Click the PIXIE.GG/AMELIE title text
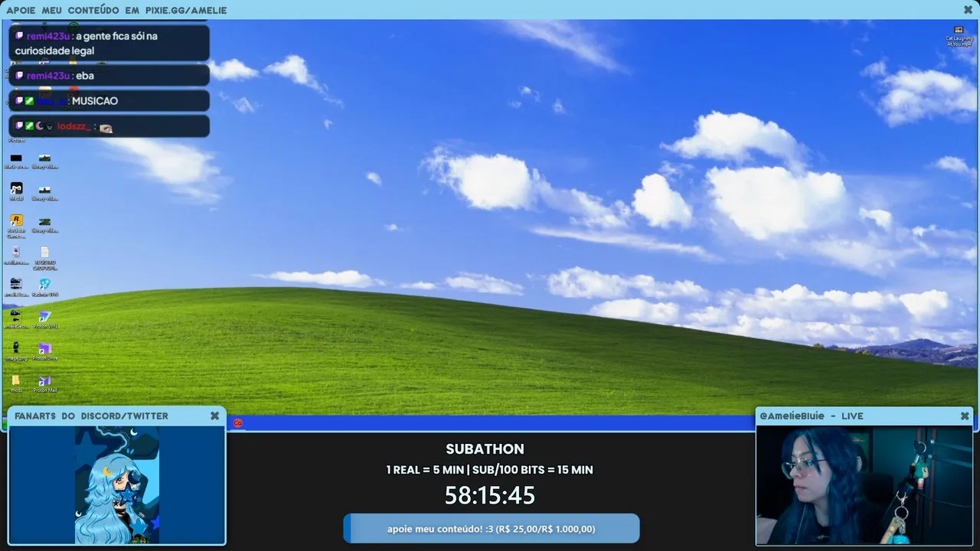The height and width of the screenshot is (551, 980). (186, 10)
